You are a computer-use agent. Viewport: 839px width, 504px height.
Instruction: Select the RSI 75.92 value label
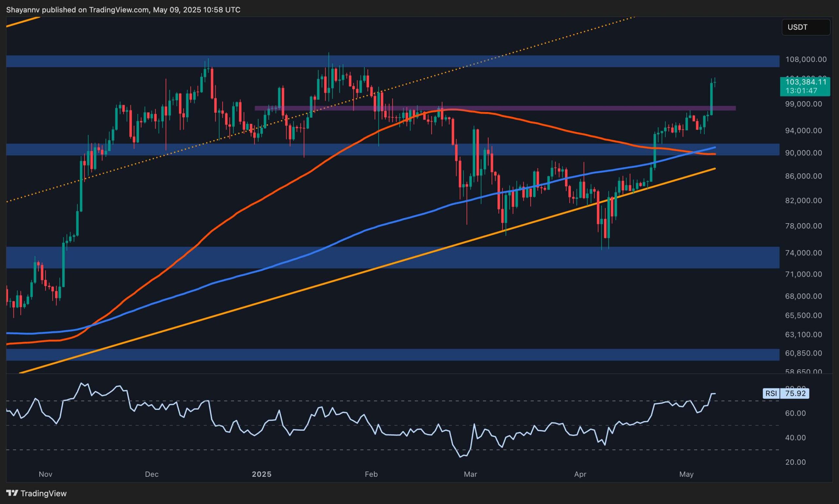tap(786, 394)
